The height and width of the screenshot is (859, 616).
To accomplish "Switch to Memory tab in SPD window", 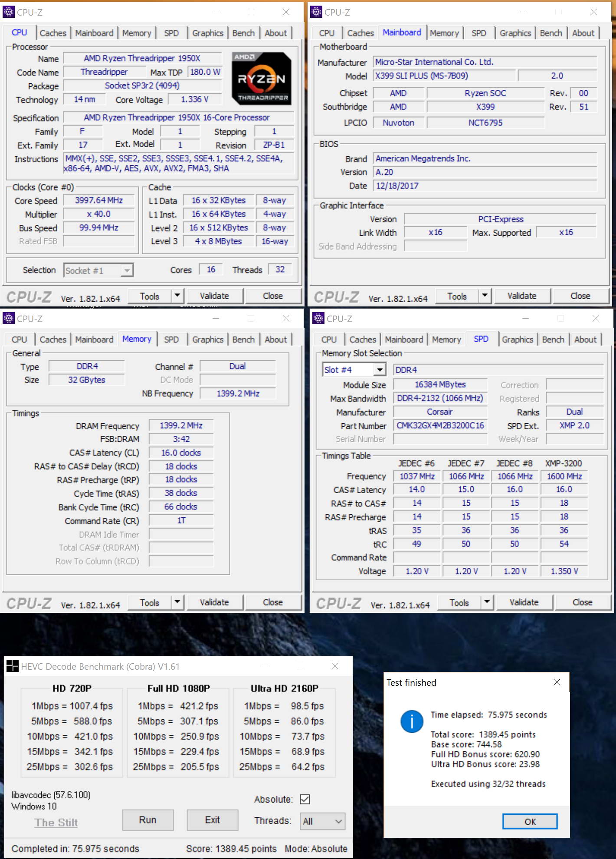I will (446, 339).
